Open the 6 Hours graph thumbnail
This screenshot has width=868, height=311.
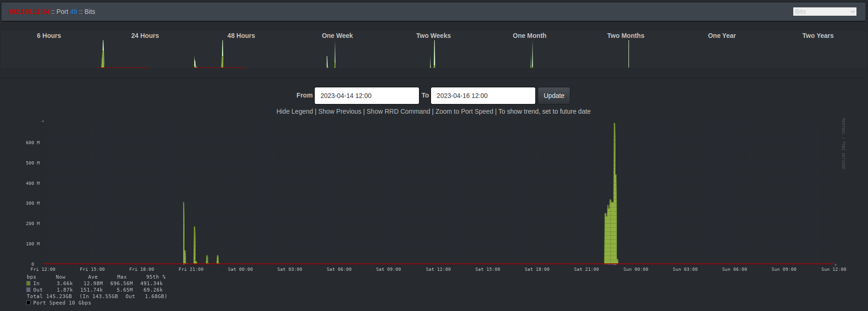pyautogui.click(x=49, y=51)
